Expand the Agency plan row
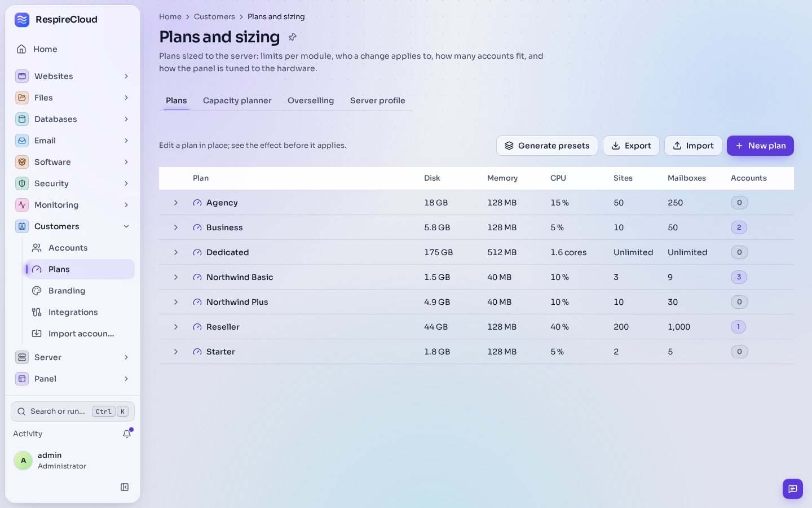 (x=176, y=203)
